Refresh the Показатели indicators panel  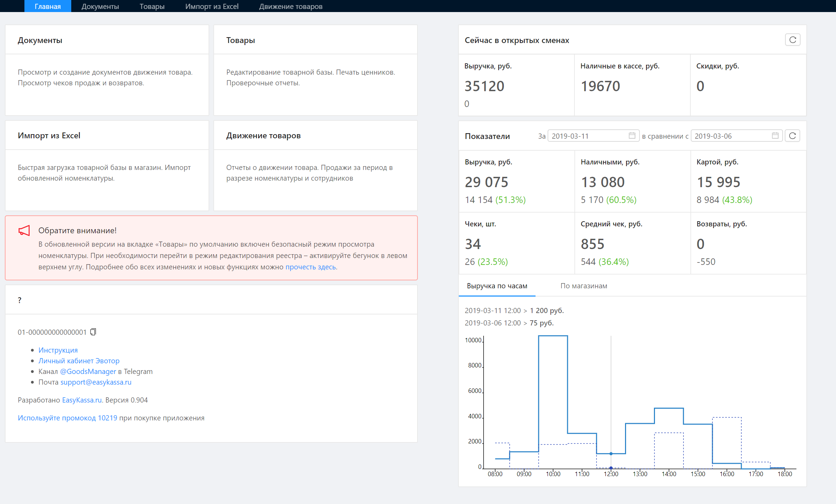tap(792, 136)
